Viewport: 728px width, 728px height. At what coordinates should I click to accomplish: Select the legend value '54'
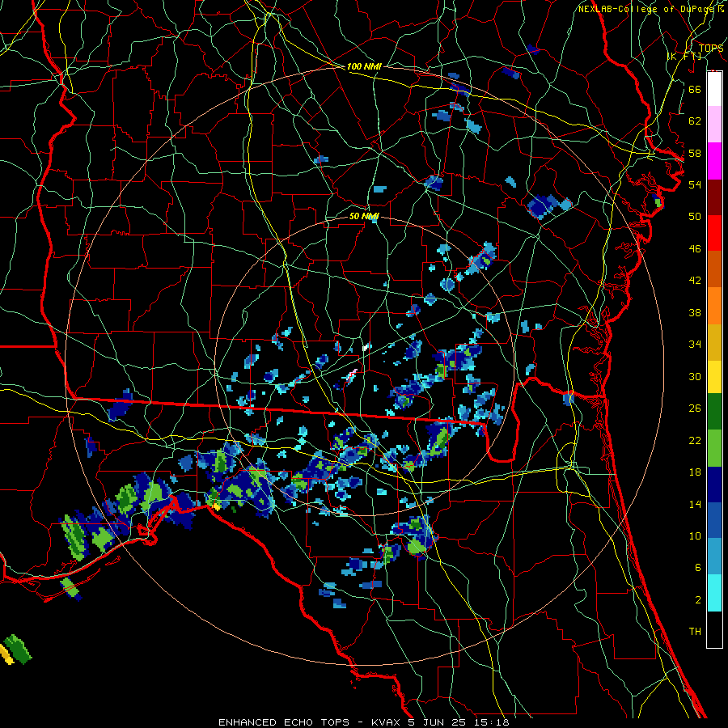(x=695, y=184)
